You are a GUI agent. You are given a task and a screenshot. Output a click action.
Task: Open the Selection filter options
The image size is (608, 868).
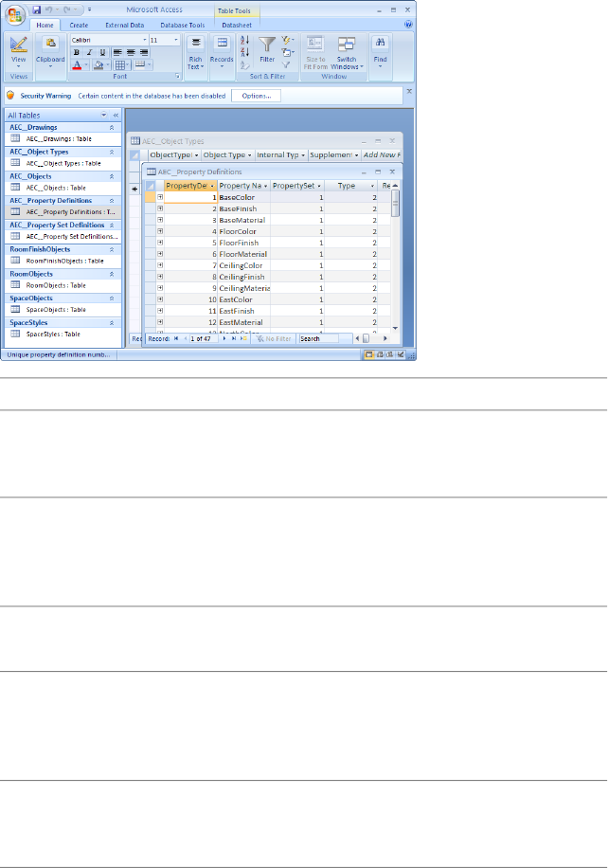(x=287, y=40)
